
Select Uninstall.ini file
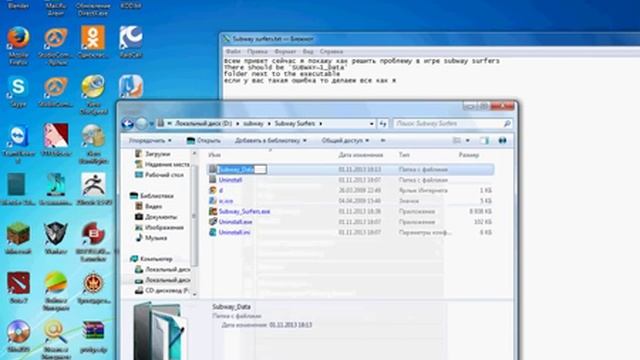[x=234, y=232]
